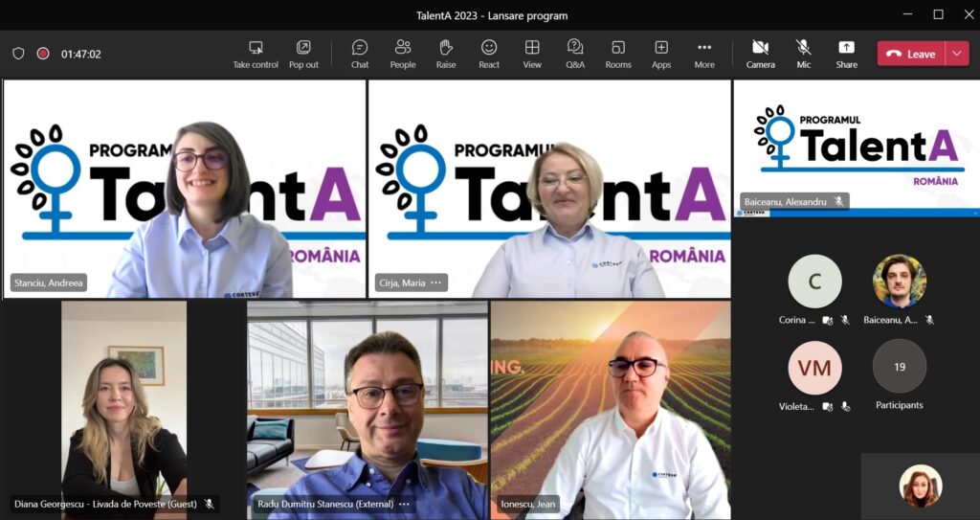Image resolution: width=980 pixels, height=520 pixels.
Task: Click Violeta's mic icon
Action: pos(845,407)
